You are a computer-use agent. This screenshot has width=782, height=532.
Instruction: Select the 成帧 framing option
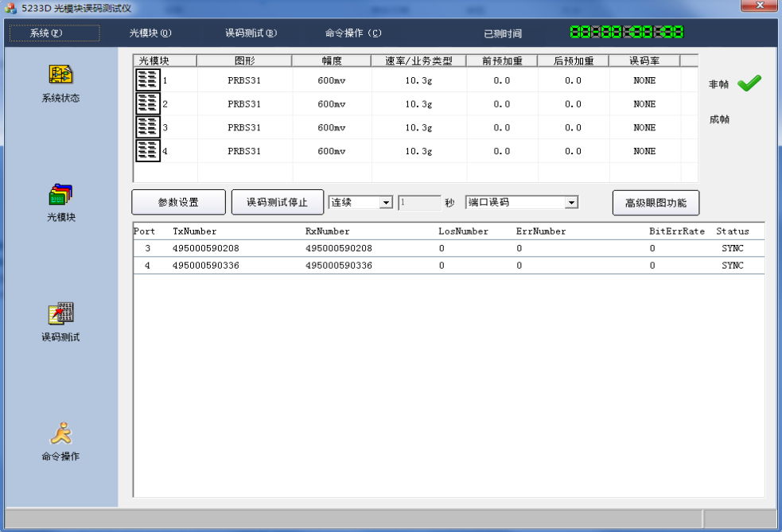719,120
